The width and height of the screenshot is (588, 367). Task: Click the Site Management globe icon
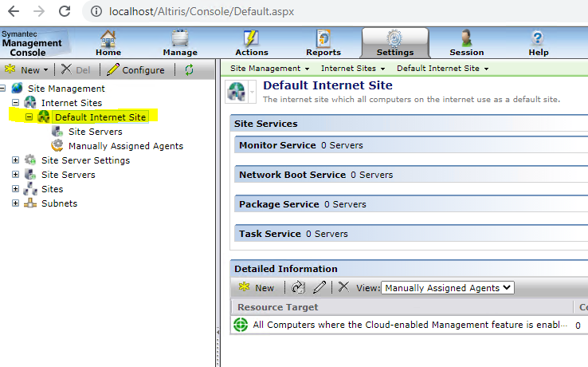17,89
